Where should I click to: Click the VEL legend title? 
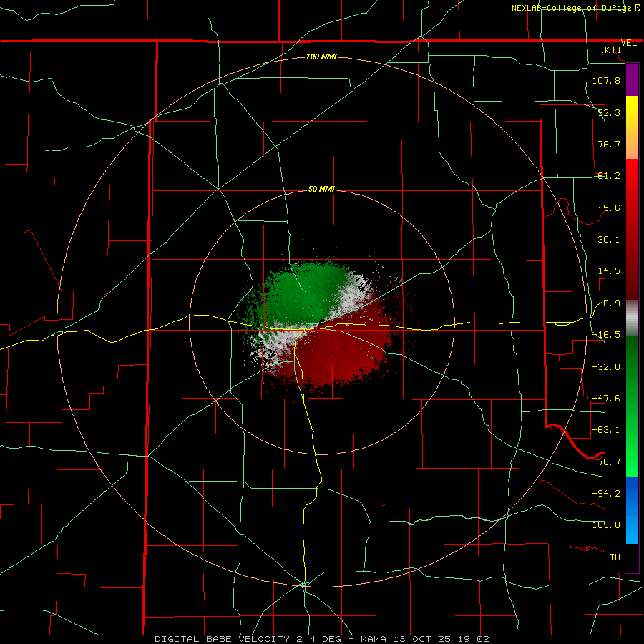(x=628, y=43)
